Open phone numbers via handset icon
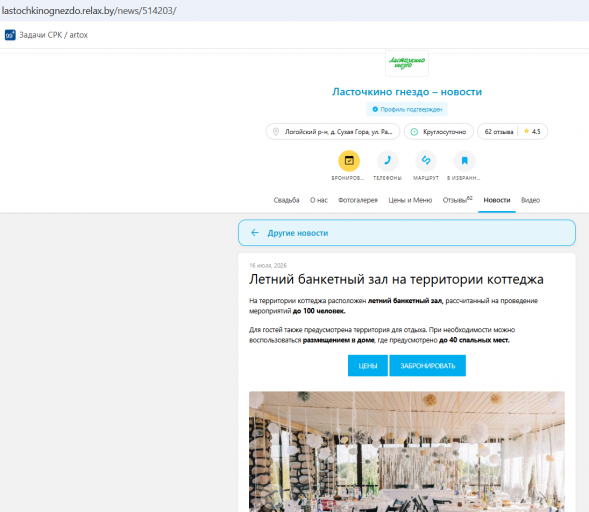The image size is (589, 512). coord(387,161)
